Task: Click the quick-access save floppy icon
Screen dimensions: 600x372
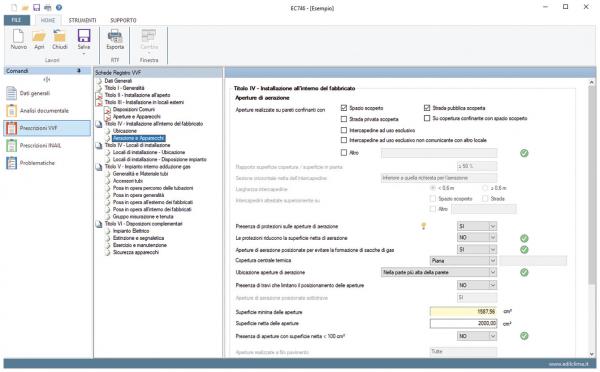Action: 36,7
